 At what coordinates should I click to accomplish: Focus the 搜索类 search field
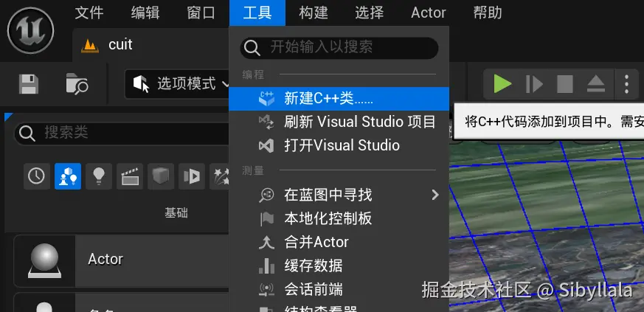click(x=122, y=133)
